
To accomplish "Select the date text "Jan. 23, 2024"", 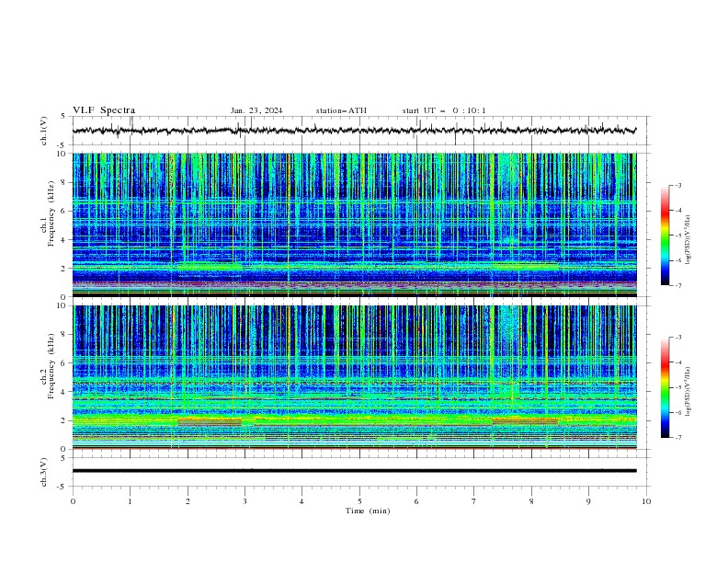I will [x=256, y=110].
